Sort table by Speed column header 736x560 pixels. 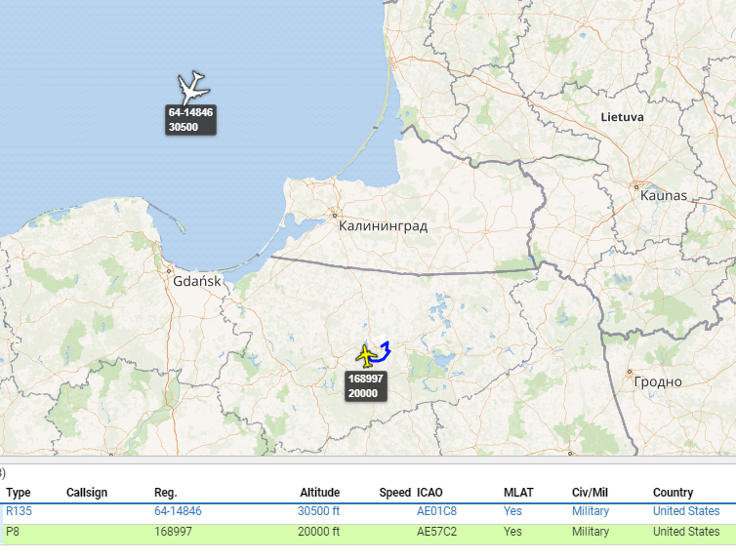click(394, 493)
